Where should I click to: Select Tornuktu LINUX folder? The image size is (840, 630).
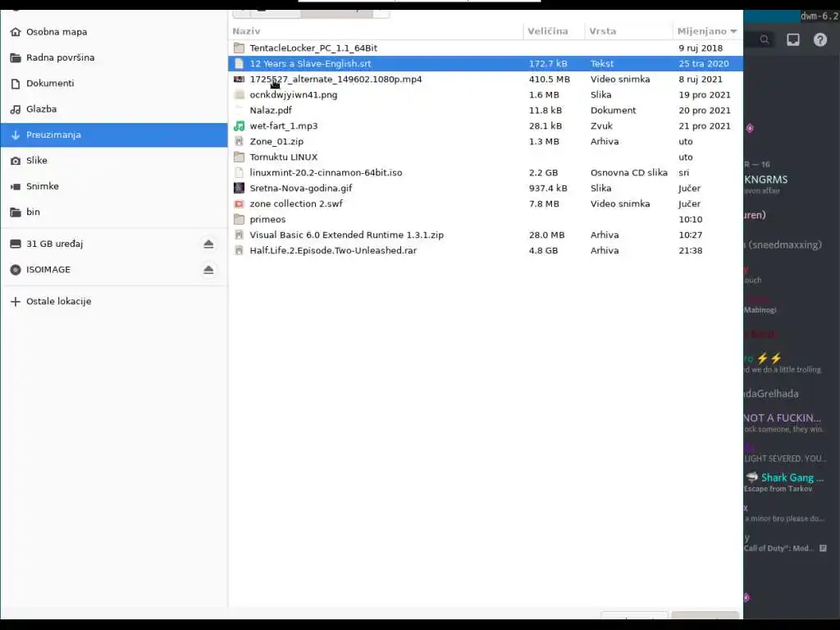click(486, 157)
